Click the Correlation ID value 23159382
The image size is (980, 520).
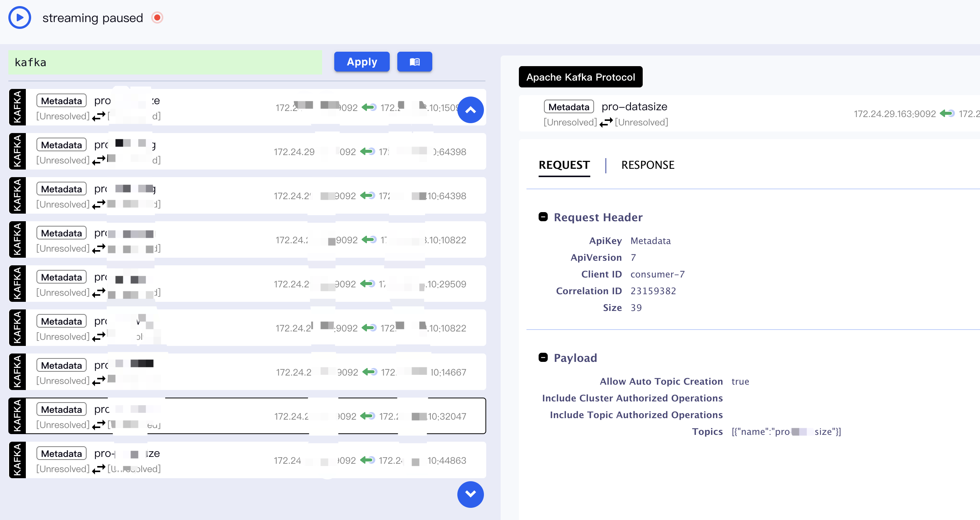tap(653, 291)
